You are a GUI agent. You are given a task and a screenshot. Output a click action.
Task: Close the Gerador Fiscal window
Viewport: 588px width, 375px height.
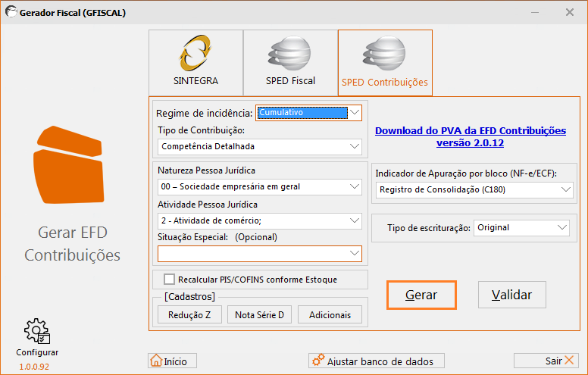pos(570,12)
